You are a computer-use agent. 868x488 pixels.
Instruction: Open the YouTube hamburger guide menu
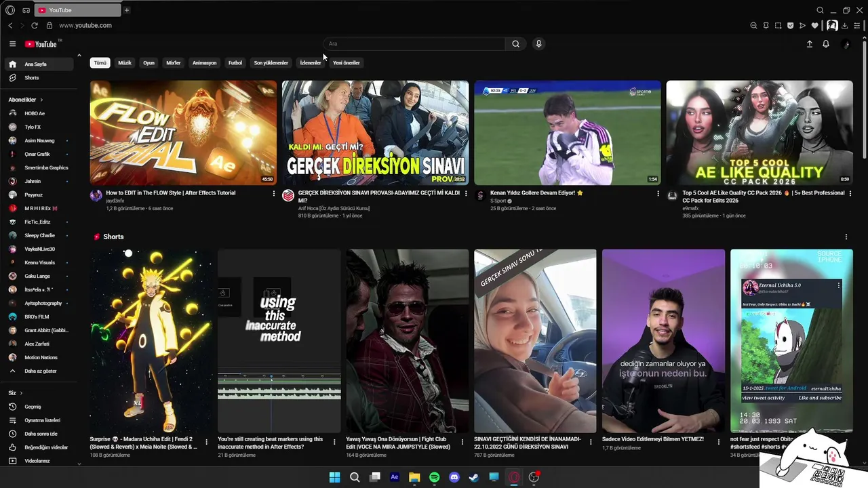pyautogui.click(x=12, y=44)
